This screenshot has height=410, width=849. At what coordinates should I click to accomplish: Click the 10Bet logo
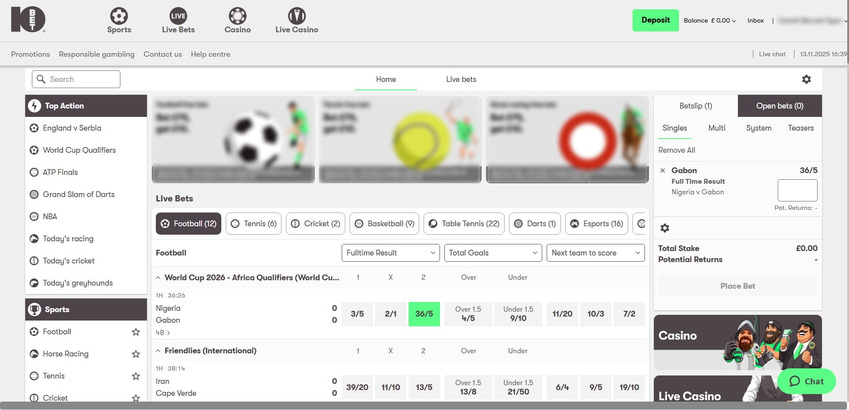28,19
